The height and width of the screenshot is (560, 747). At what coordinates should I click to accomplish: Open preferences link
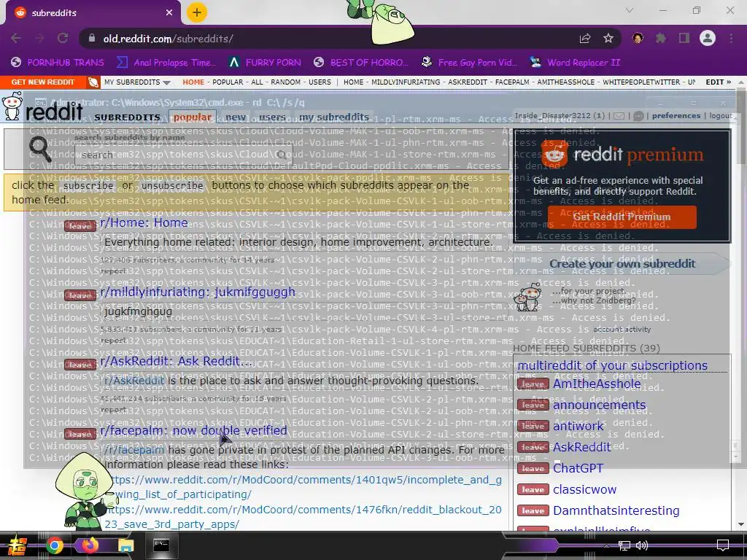tap(676, 116)
